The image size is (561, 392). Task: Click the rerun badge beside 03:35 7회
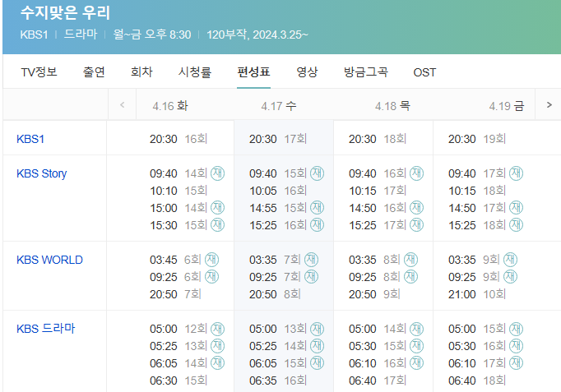[x=311, y=260]
